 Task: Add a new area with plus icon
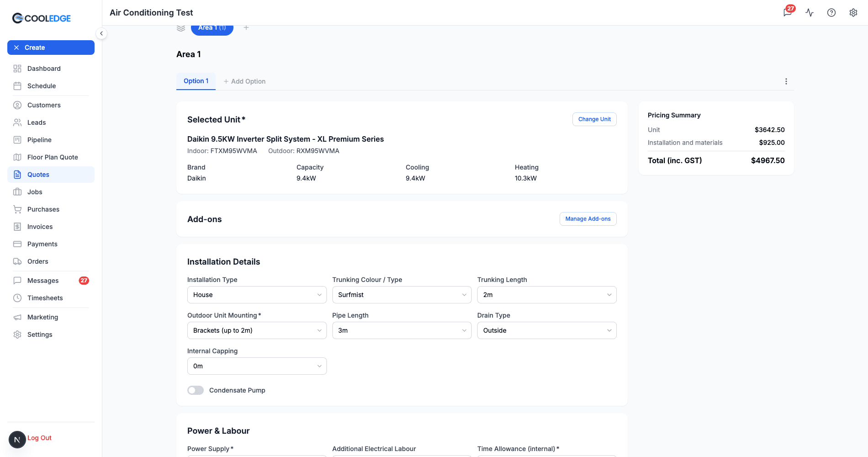[x=246, y=28]
